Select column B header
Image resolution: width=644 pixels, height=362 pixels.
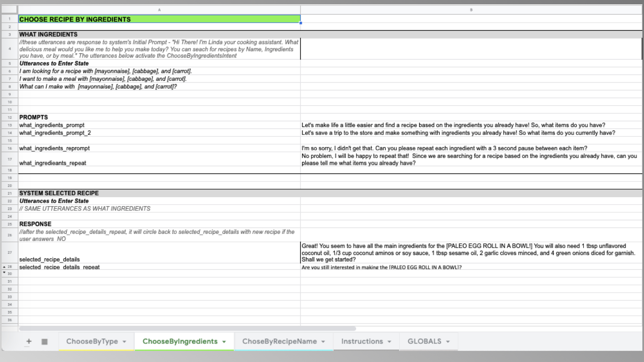click(x=471, y=10)
